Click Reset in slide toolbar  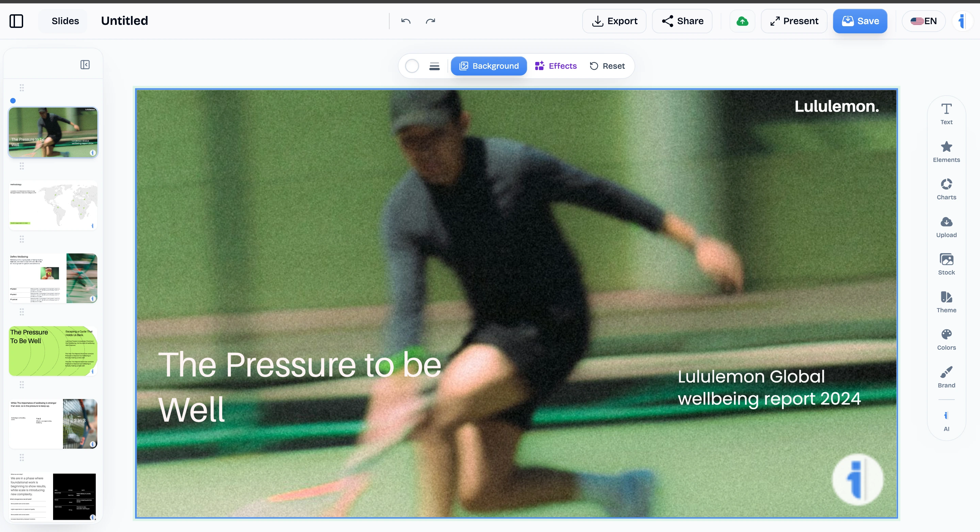coord(607,66)
